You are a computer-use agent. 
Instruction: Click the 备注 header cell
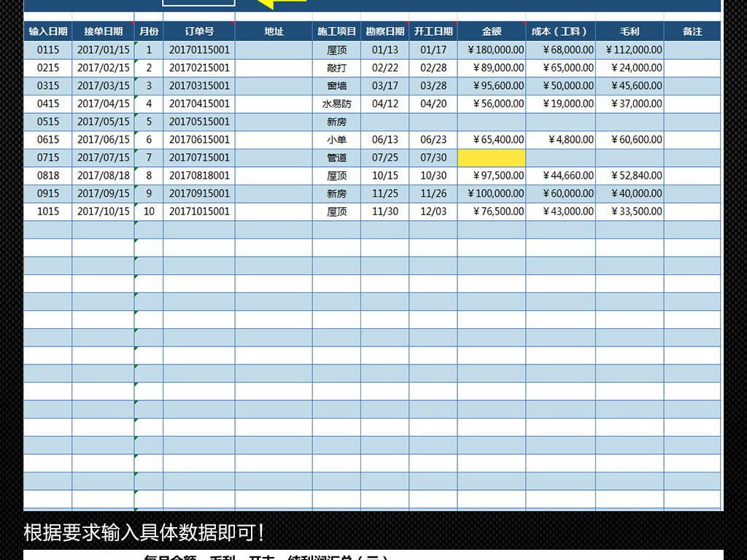pyautogui.click(x=692, y=31)
